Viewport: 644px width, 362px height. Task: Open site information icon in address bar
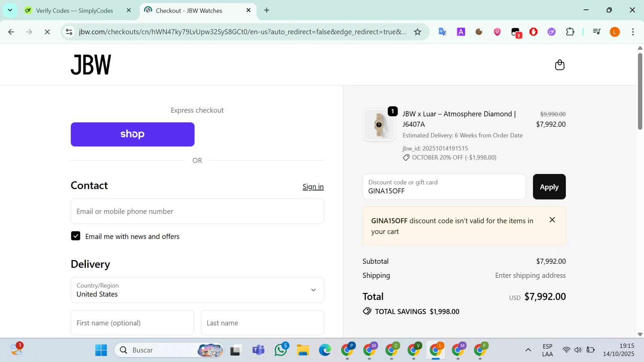[69, 32]
